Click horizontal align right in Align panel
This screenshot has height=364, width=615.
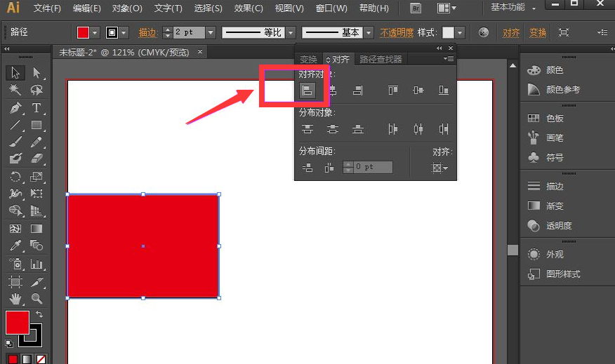click(x=358, y=90)
